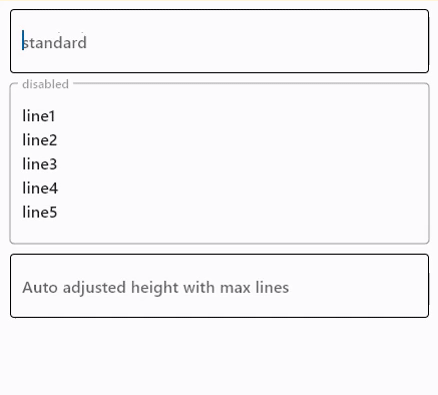Select the disabled multiline text area
This screenshot has width=438, height=395.
(x=219, y=163)
